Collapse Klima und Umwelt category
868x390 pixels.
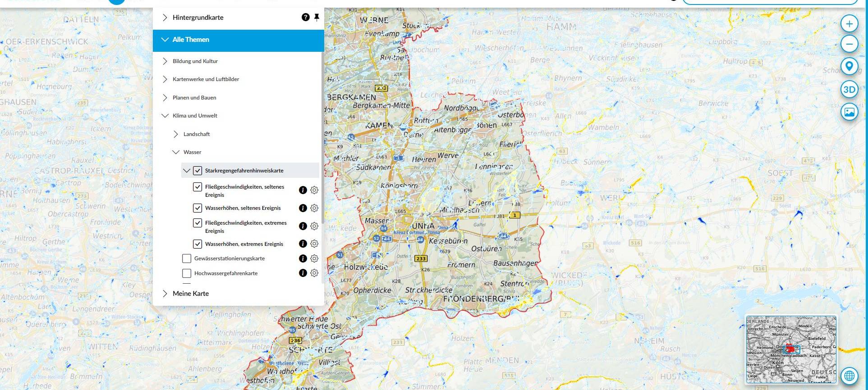click(165, 116)
